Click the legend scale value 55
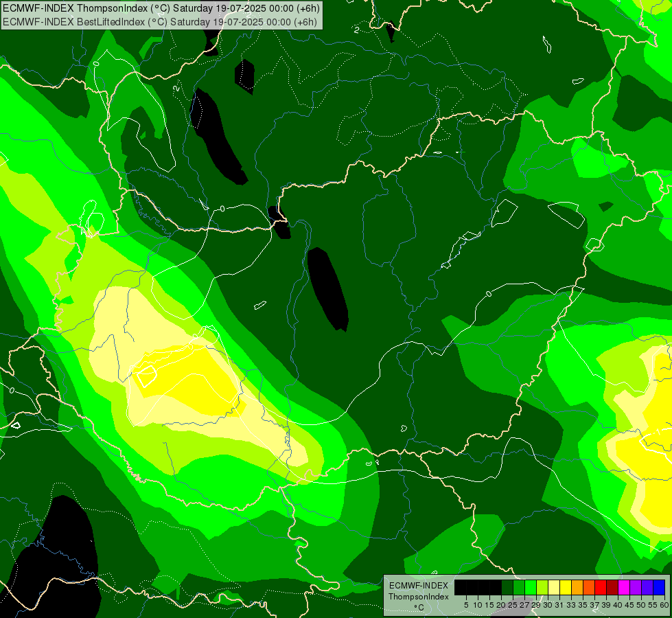 653,605
